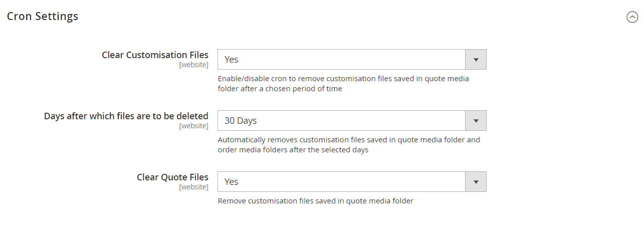The width and height of the screenshot is (644, 234).
Task: Click the Yes value in Clear Customisation Files
Action: click(x=232, y=60)
